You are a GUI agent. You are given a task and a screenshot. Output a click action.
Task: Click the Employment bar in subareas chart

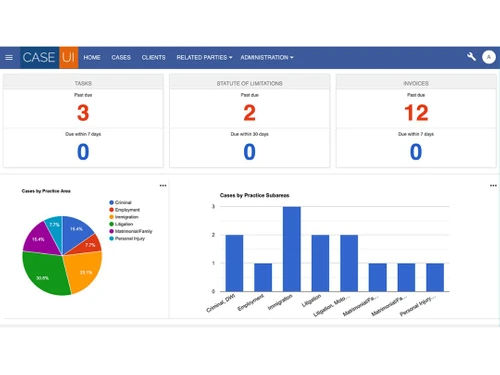click(263, 277)
